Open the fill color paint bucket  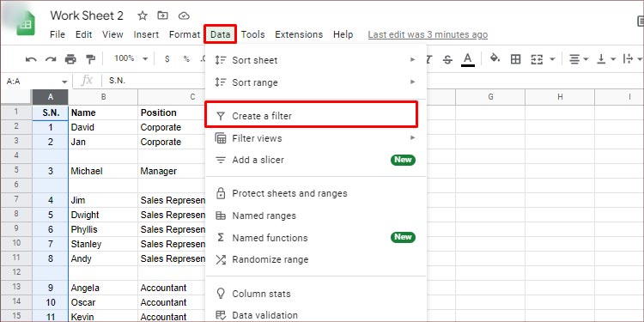tap(495, 58)
